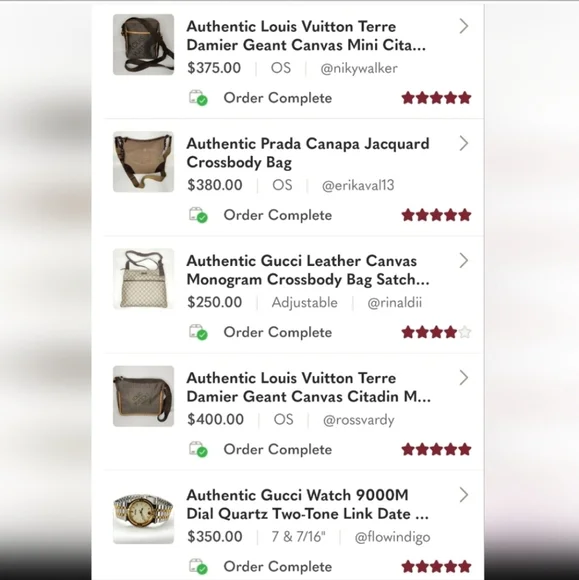Image resolution: width=579 pixels, height=580 pixels.
Task: Open chevron for Gucci Leather Canvas Monogram bag
Action: point(464,261)
